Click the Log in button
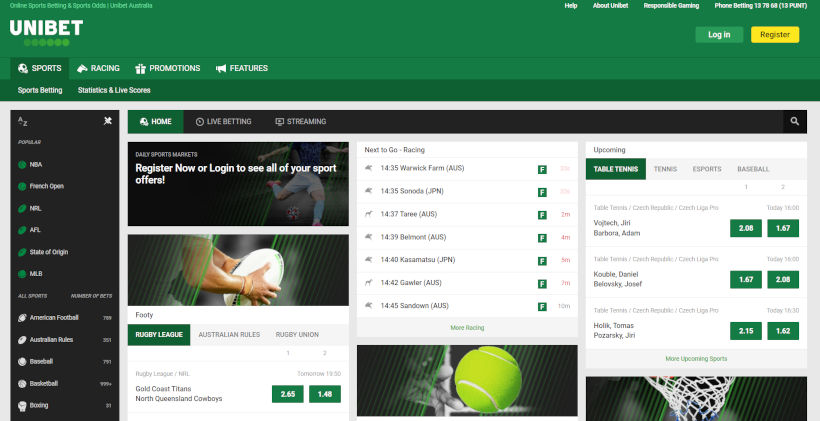The width and height of the screenshot is (820, 421). [x=719, y=35]
